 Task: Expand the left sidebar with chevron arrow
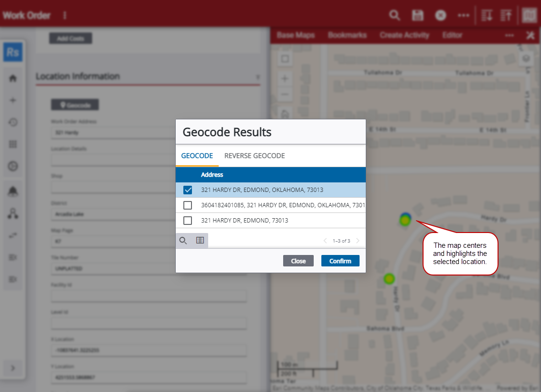coord(13,368)
